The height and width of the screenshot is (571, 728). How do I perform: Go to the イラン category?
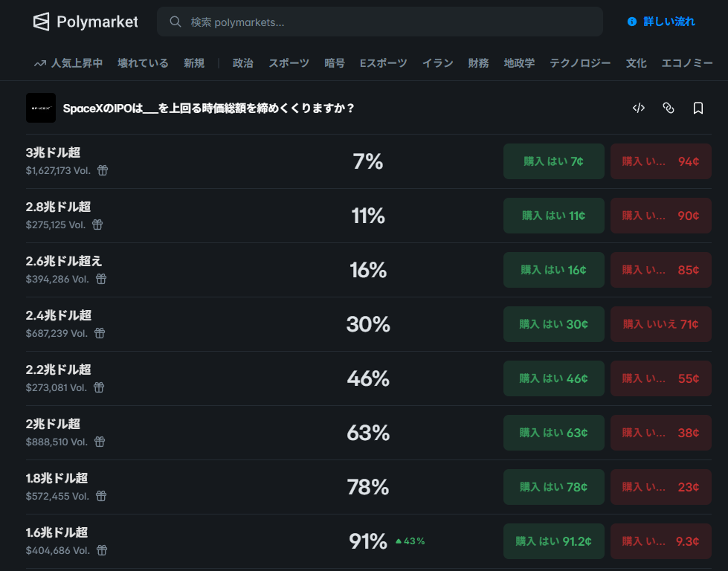[x=437, y=63]
